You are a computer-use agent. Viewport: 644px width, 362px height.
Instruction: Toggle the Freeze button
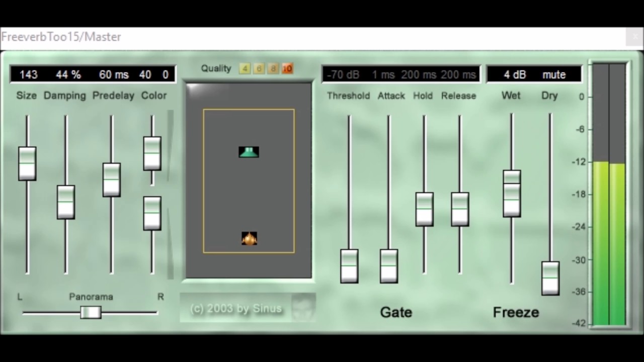point(516,312)
